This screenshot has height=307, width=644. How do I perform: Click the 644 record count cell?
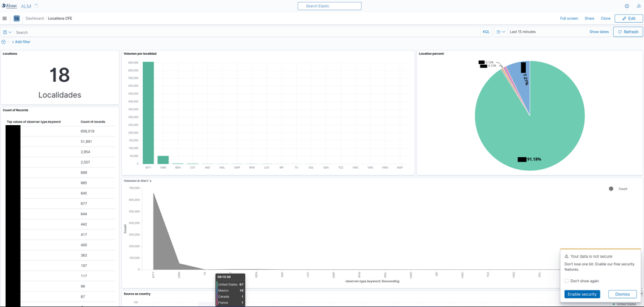click(84, 214)
